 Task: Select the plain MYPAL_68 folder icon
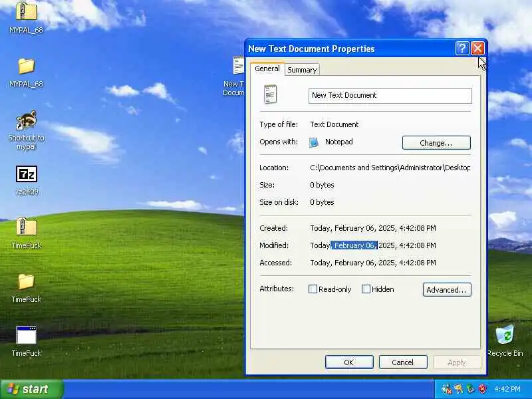pos(26,66)
